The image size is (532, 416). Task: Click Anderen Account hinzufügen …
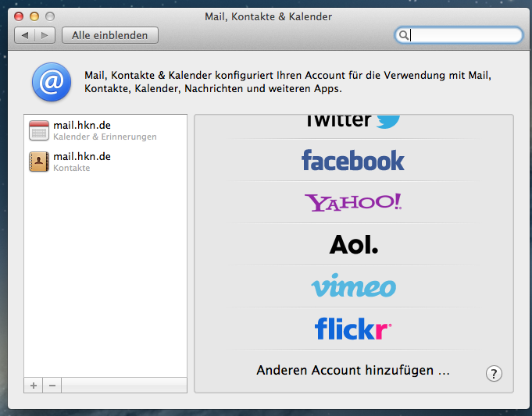click(x=353, y=370)
